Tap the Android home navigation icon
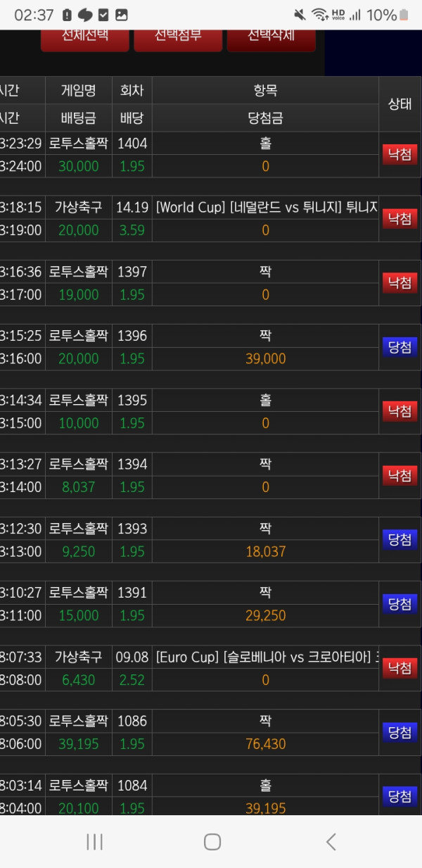 (212, 841)
